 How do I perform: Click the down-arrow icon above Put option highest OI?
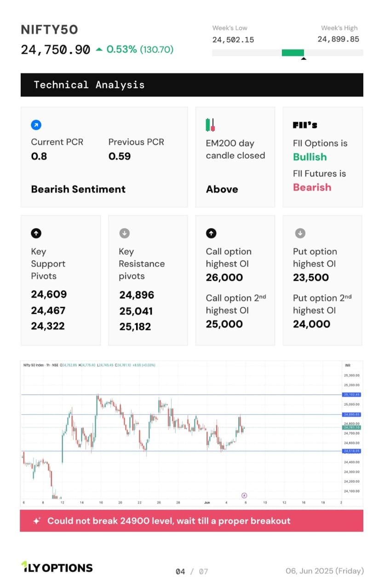(x=300, y=233)
